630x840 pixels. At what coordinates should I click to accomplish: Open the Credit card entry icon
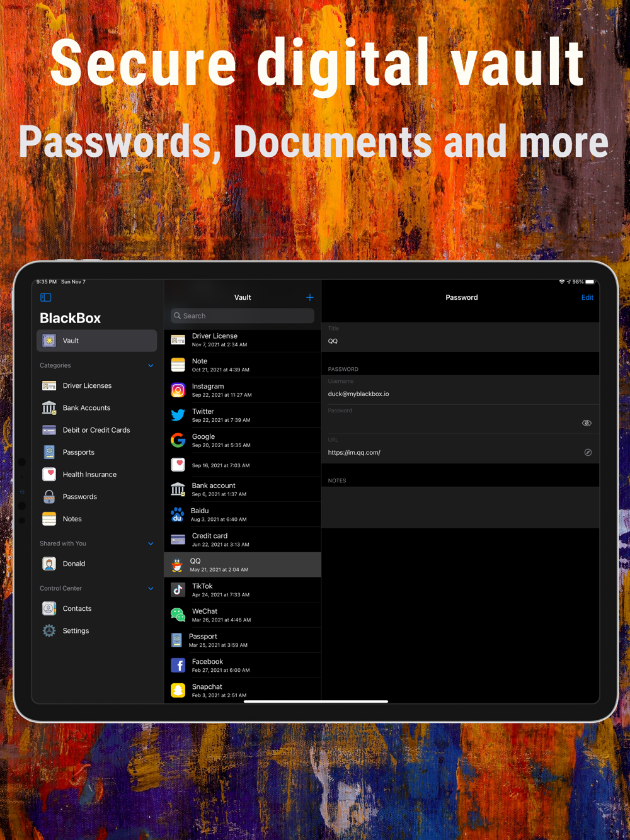178,540
